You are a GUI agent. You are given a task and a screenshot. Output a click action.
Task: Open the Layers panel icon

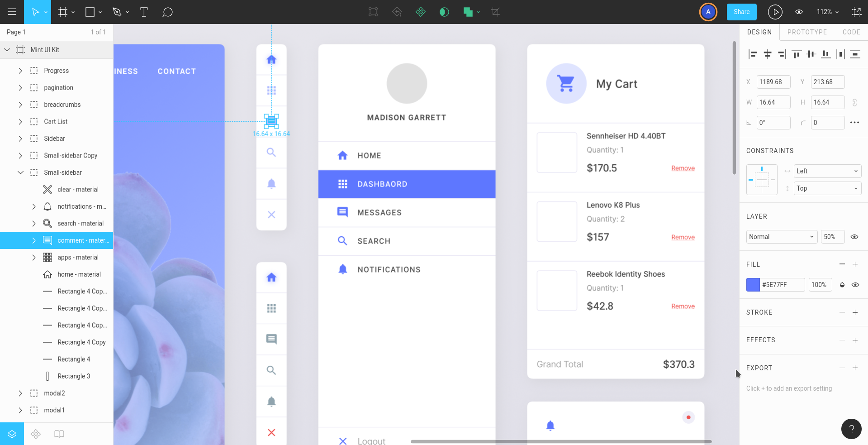12,434
